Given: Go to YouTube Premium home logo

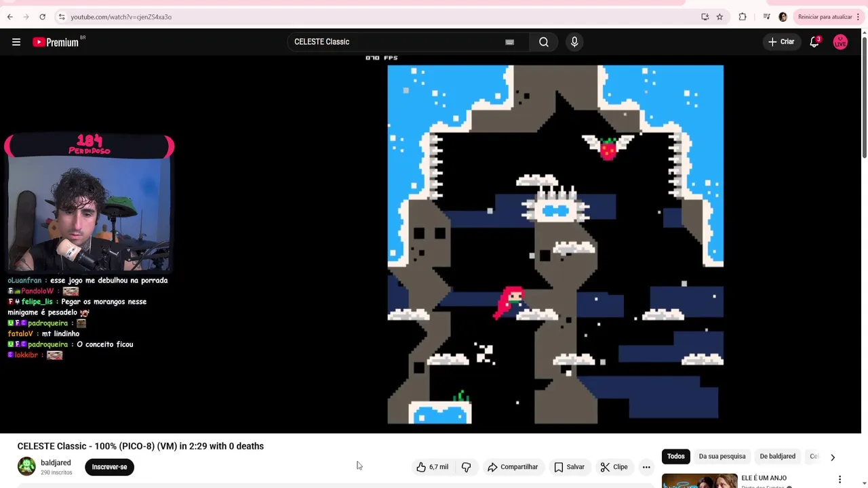Looking at the screenshot, I should click(x=57, y=42).
